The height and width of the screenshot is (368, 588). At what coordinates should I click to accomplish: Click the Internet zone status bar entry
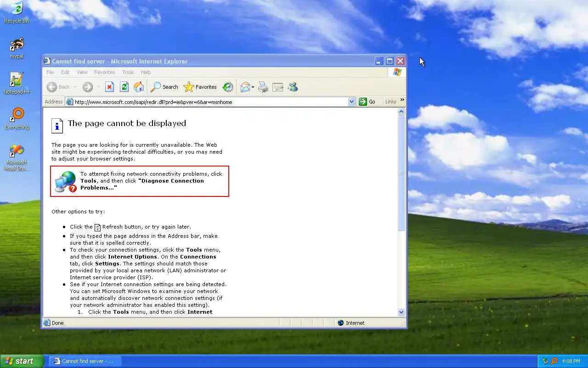tap(351, 323)
